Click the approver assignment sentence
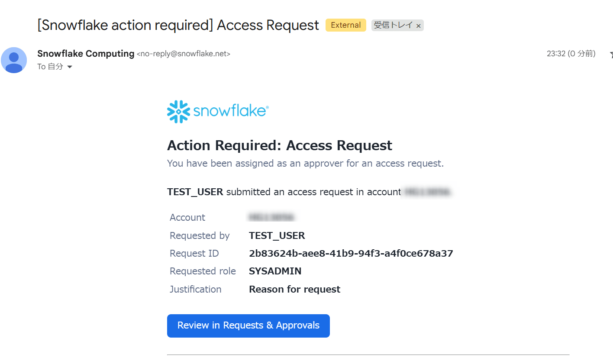The image size is (613, 364). coord(306,163)
